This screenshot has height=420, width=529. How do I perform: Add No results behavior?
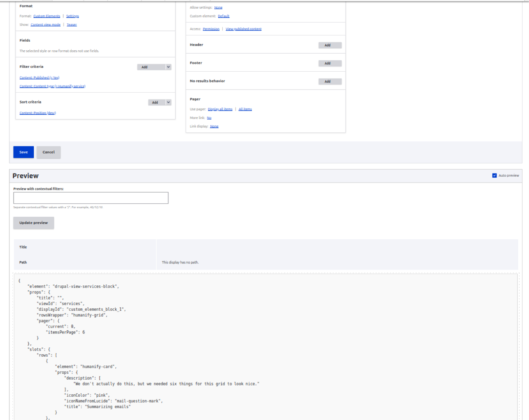pos(330,81)
